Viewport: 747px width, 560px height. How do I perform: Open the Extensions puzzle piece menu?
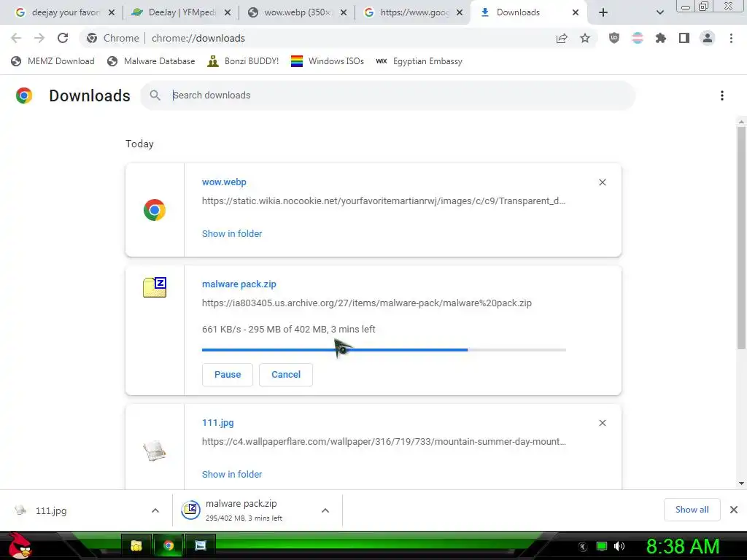pos(661,38)
